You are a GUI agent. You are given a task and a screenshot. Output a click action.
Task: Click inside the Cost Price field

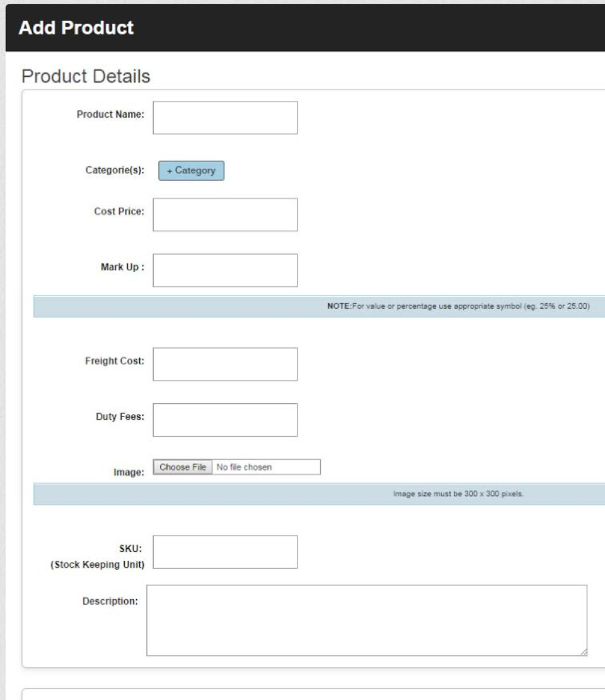(x=224, y=215)
